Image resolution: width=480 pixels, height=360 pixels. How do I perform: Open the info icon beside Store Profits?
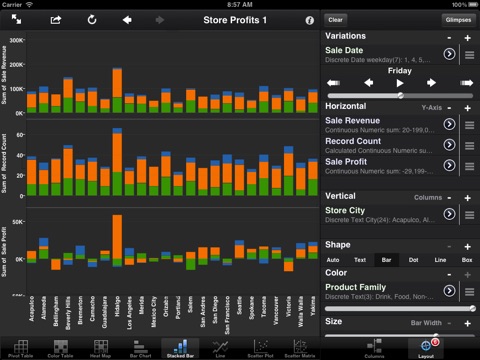pyautogui.click(x=310, y=21)
